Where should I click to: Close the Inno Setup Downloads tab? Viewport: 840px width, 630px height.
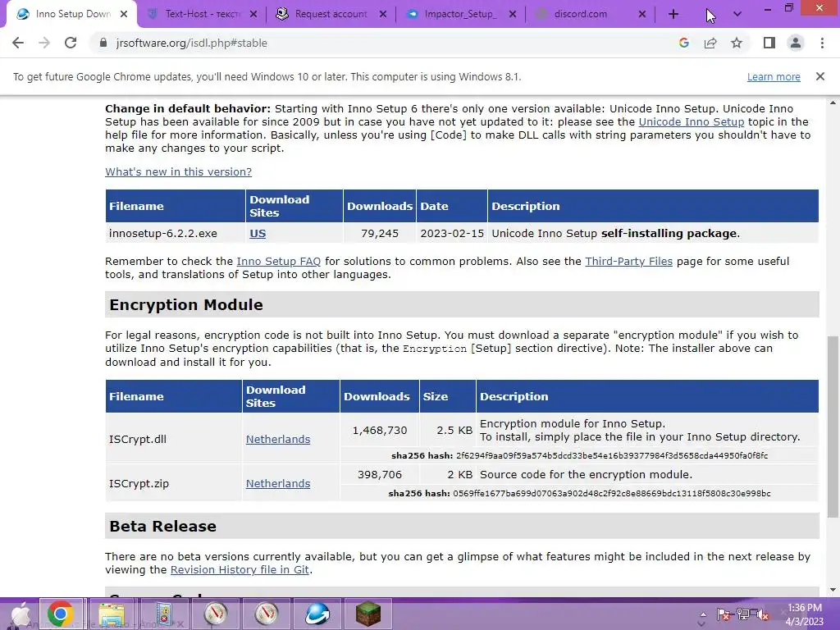pos(124,15)
